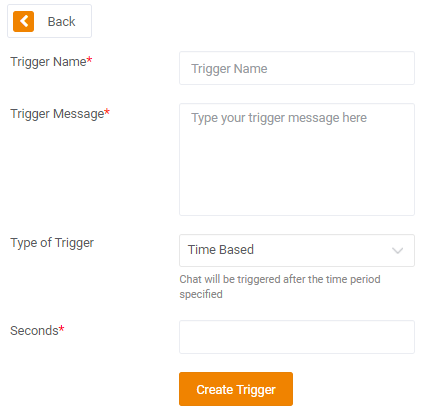Click the word 'specified' in the hint
The width and height of the screenshot is (425, 416).
pos(201,294)
